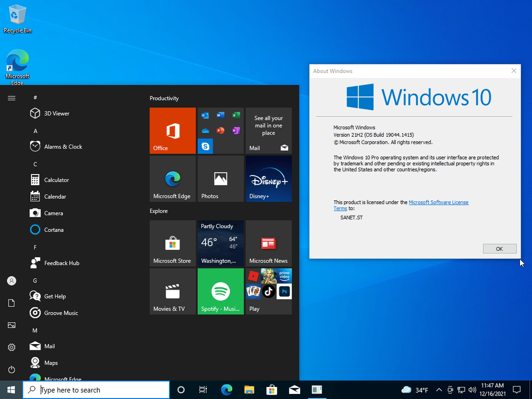Viewport: 532px width, 399px height.
Task: Open File Explorer from taskbar
Action: pyautogui.click(x=249, y=390)
